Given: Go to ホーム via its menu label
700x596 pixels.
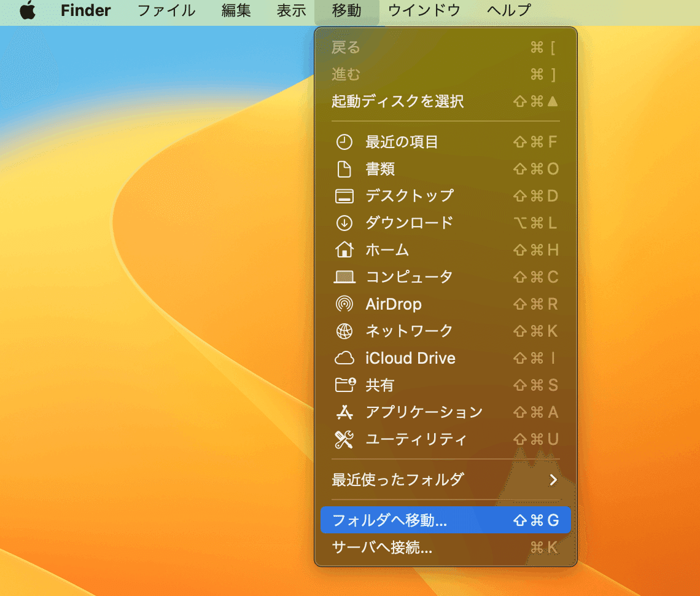Looking at the screenshot, I should click(x=387, y=249).
